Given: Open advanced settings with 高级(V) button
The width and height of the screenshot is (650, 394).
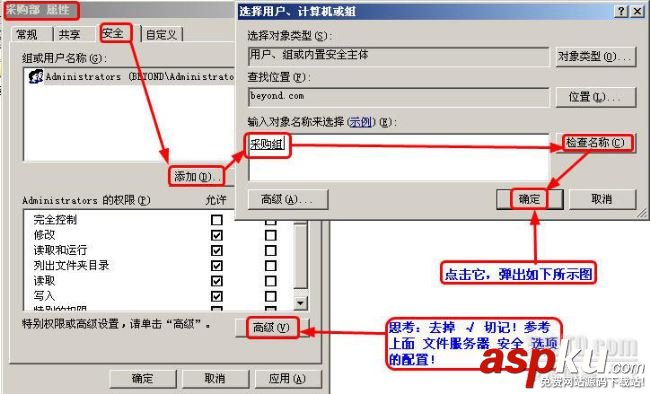Looking at the screenshot, I should 272,328.
